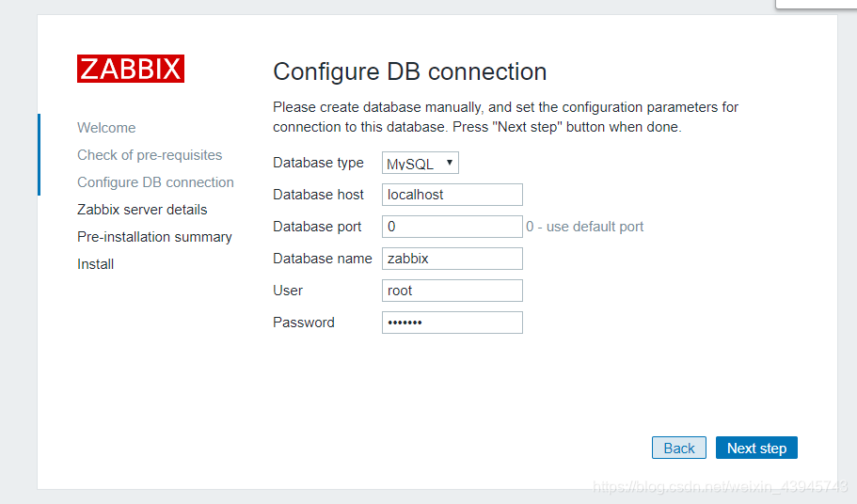Screen dimensions: 857x504
Task: Click the Database name label
Action: 323,259
